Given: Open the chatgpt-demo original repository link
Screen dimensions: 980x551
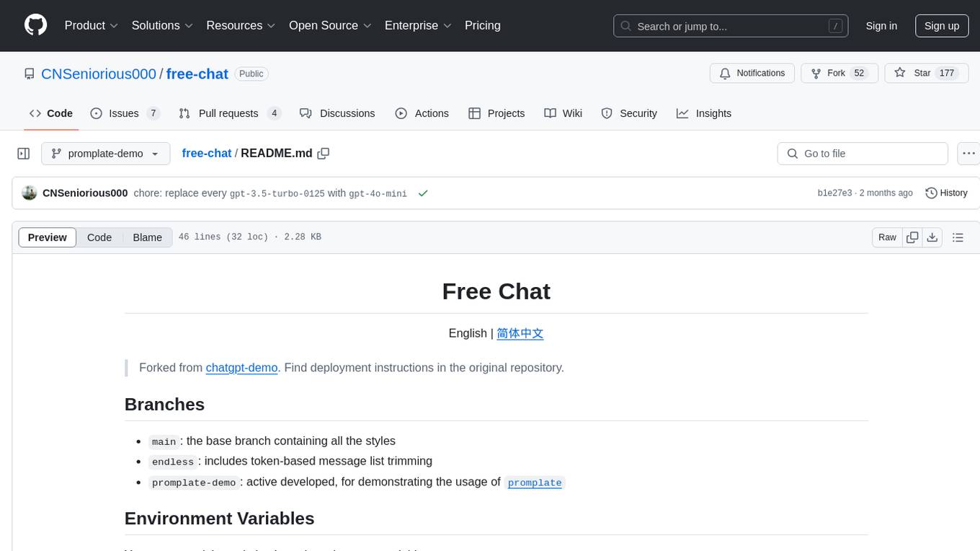Looking at the screenshot, I should [241, 367].
